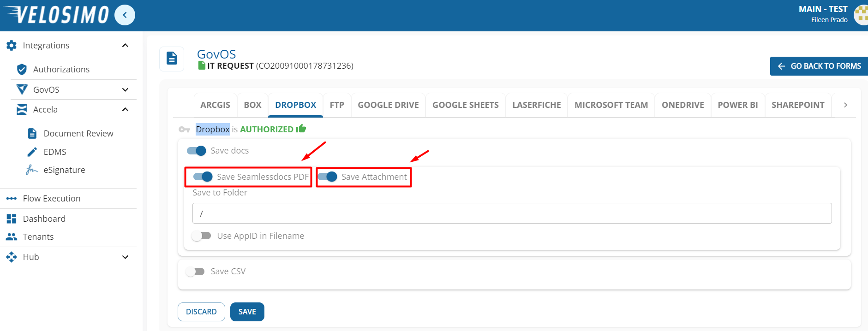Image resolution: width=868 pixels, height=331 pixels.
Task: Enable the Save CSV switch
Action: (195, 272)
